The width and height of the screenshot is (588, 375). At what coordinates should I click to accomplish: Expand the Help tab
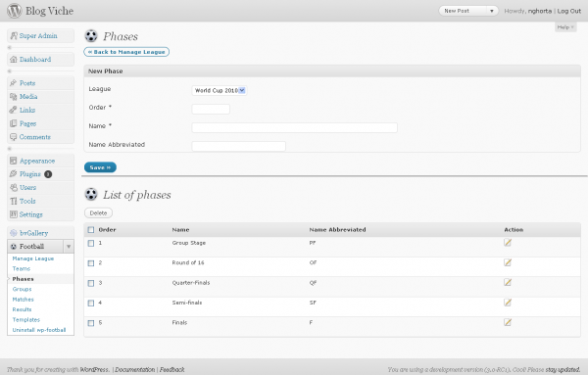(x=565, y=27)
